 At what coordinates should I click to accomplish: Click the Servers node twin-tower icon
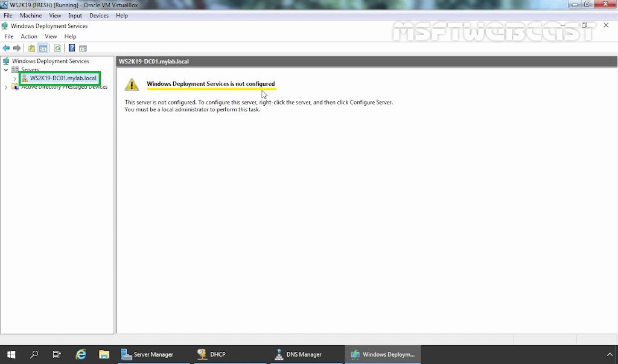point(15,69)
